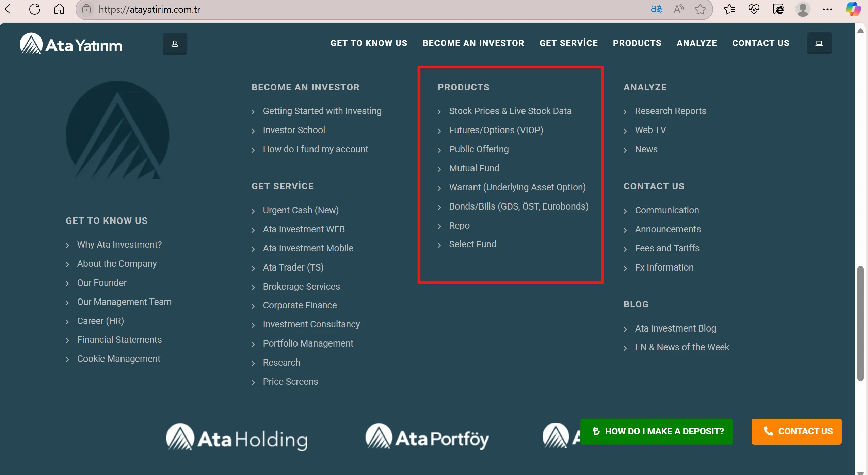The width and height of the screenshot is (868, 475).
Task: Open the Why Ata Investment? link
Action: pos(119,245)
